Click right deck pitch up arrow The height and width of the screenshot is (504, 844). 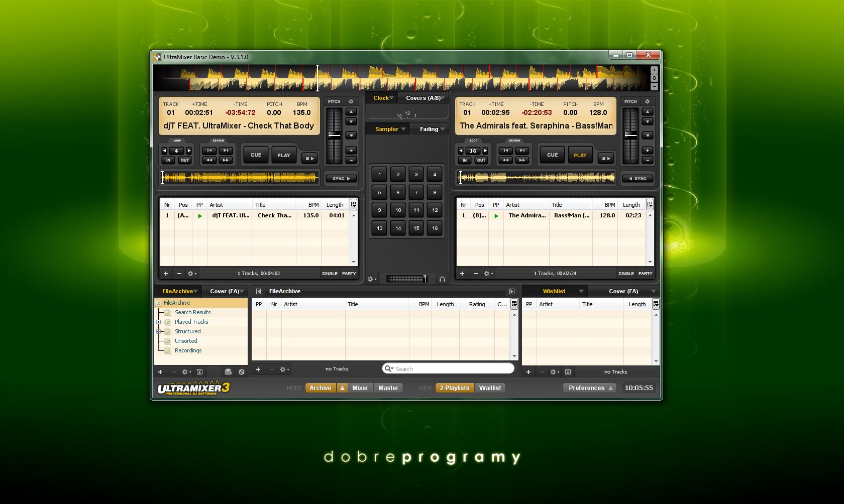point(648,111)
